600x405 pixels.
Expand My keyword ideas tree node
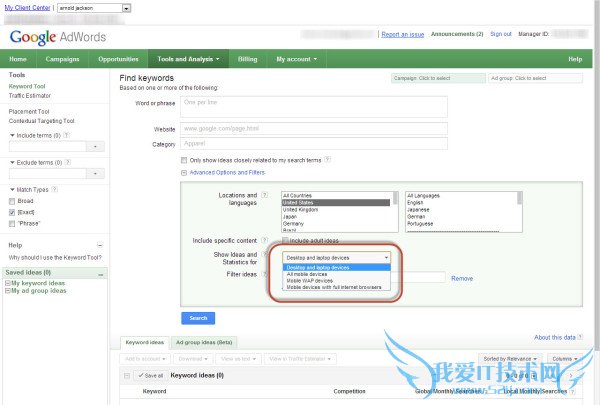click(8, 283)
